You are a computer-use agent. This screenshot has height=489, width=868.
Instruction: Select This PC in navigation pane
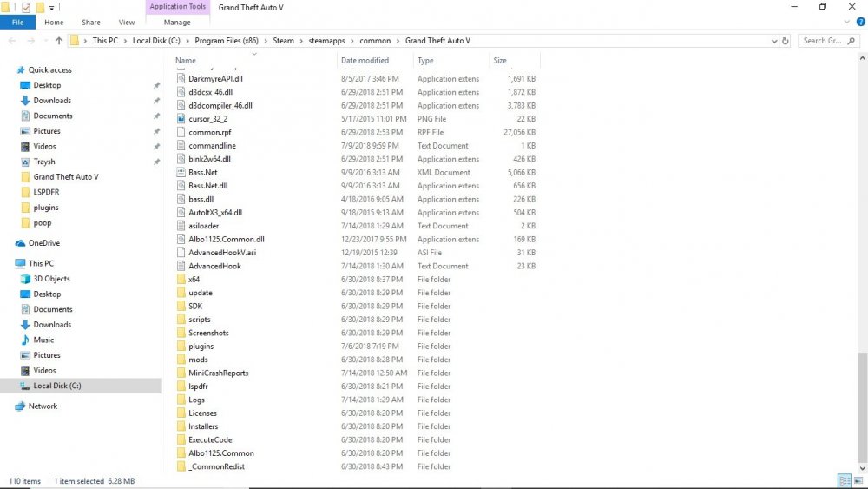click(x=41, y=263)
